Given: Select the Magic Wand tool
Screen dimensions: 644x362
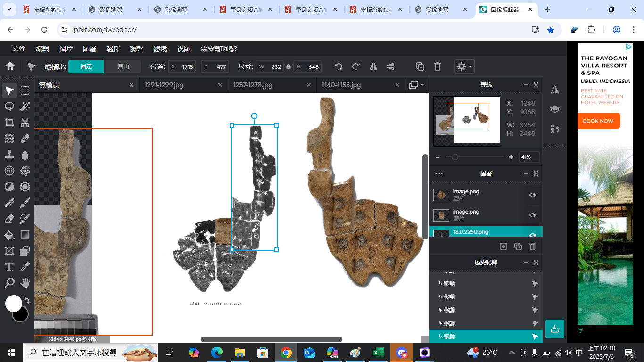Looking at the screenshot, I should [x=25, y=107].
